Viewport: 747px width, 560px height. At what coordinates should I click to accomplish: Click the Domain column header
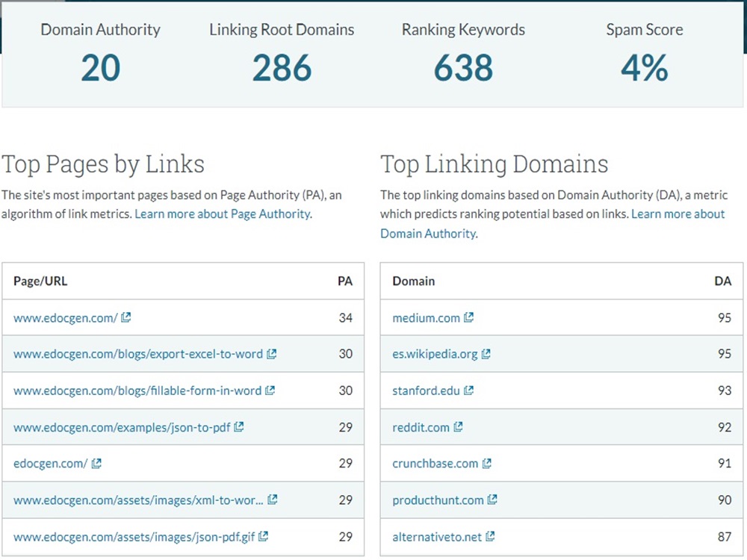[414, 281]
